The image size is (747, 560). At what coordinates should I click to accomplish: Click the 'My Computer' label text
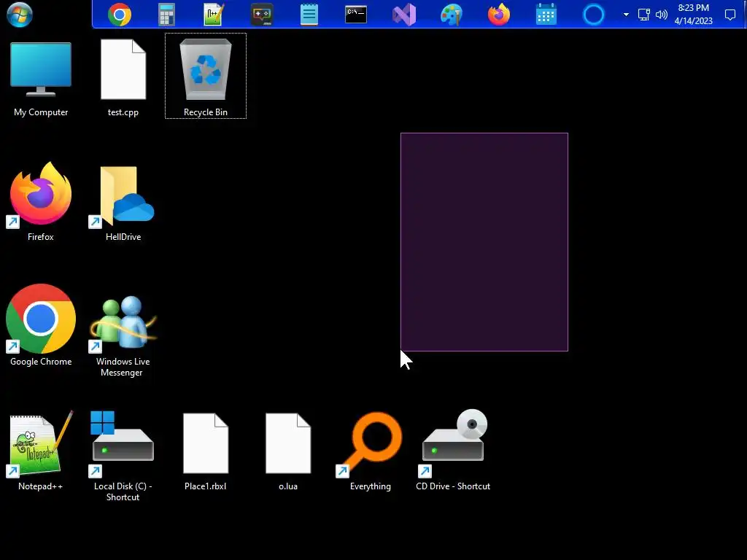coord(41,112)
